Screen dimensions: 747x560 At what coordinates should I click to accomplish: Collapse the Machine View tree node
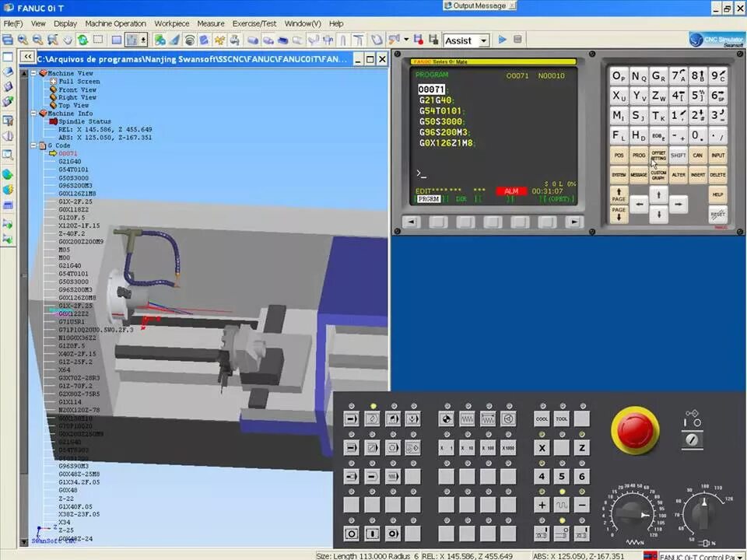(33, 73)
